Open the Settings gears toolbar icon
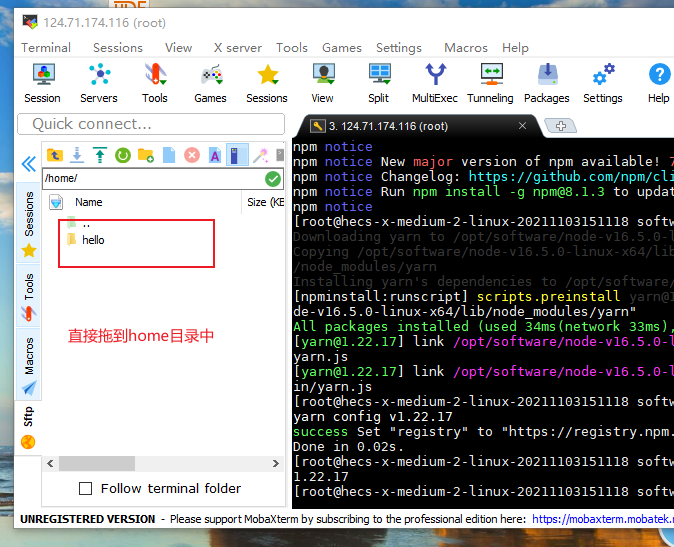The width and height of the screenshot is (674, 547). click(x=603, y=83)
